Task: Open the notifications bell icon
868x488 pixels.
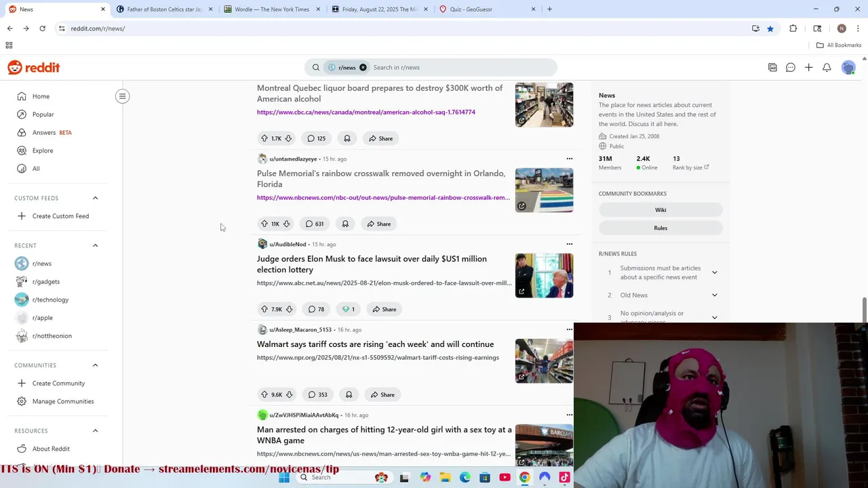Action: [827, 68]
